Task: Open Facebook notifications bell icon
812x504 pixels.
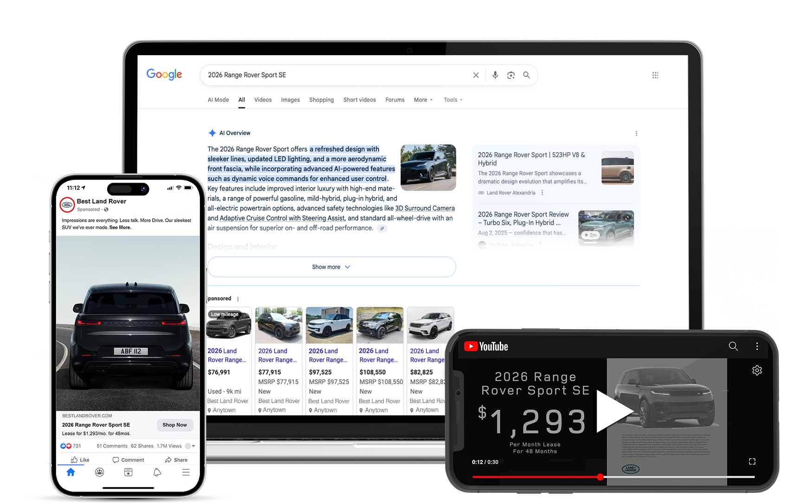Action: pos(157,472)
